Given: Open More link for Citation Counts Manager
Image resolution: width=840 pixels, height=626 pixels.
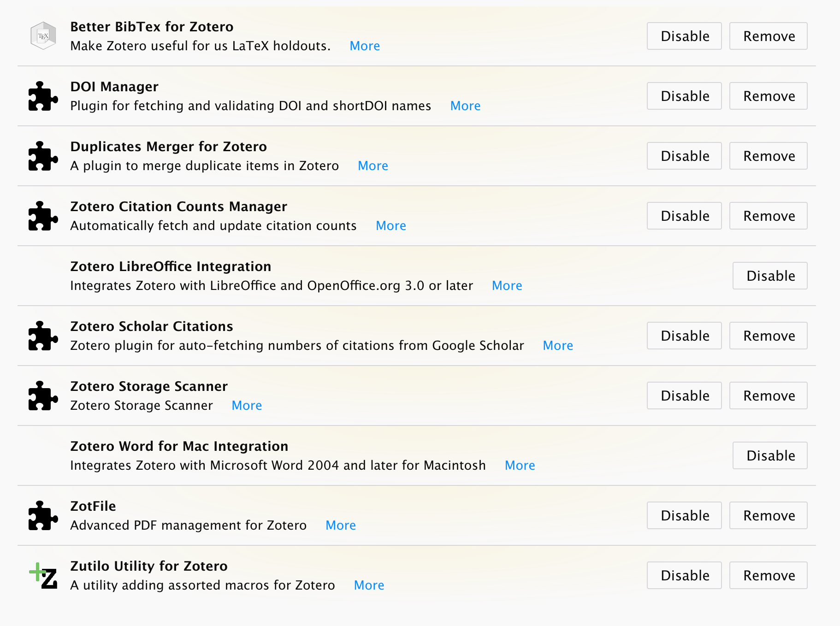Looking at the screenshot, I should tap(391, 225).
